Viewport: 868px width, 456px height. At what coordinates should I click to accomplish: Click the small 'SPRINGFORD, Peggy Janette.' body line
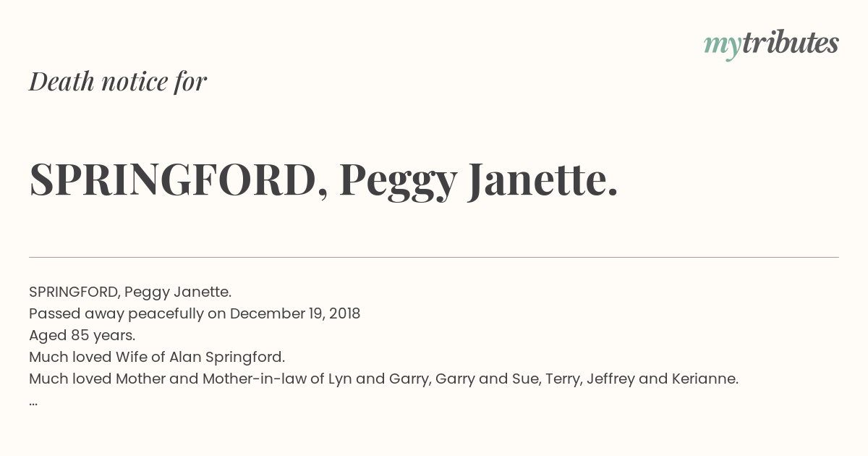tap(130, 292)
